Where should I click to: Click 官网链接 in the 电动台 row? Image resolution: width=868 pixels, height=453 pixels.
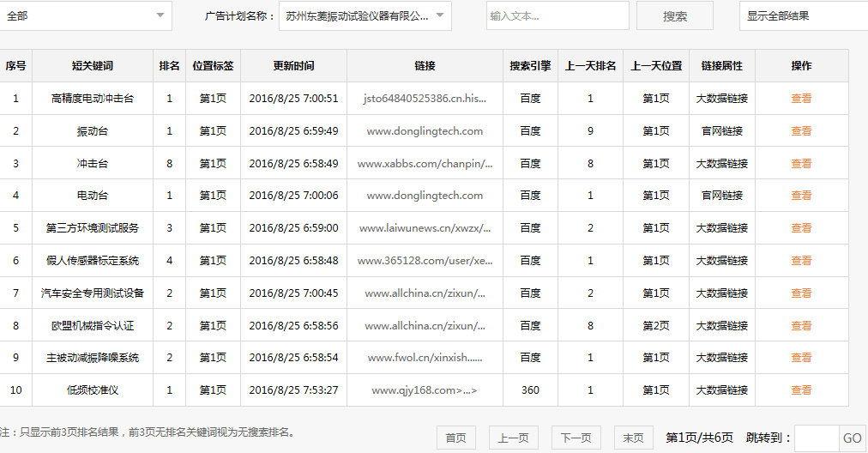(722, 196)
